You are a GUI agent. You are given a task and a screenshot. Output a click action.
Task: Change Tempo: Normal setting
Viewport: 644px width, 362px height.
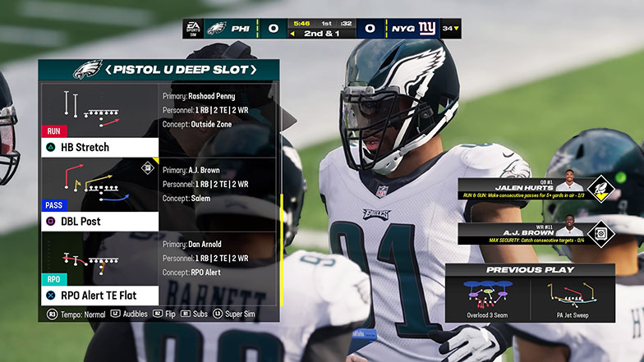[77, 314]
